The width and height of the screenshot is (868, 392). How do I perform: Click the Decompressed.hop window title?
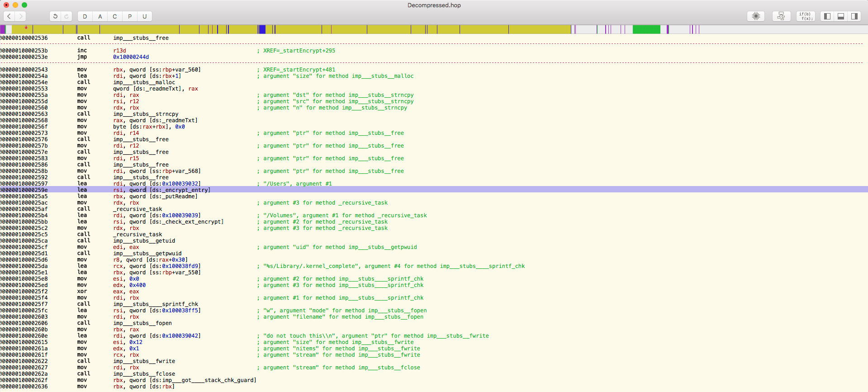[x=434, y=5]
